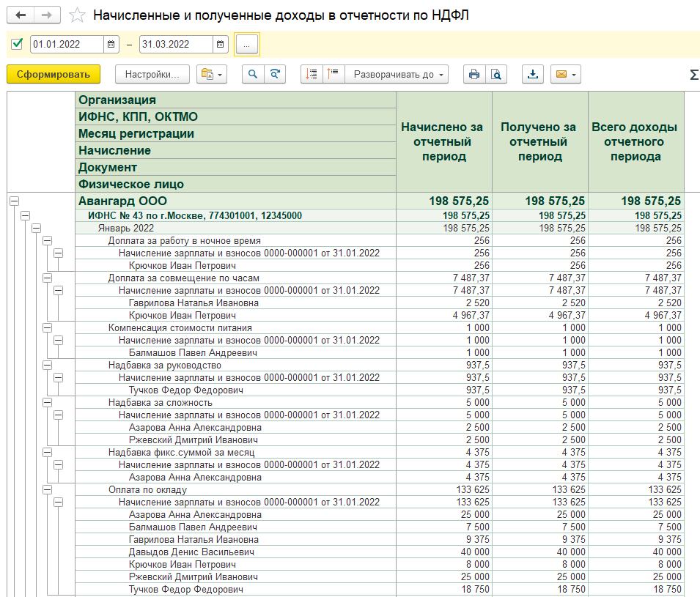The image size is (700, 597).
Task: Save report with the download icon
Action: click(533, 74)
